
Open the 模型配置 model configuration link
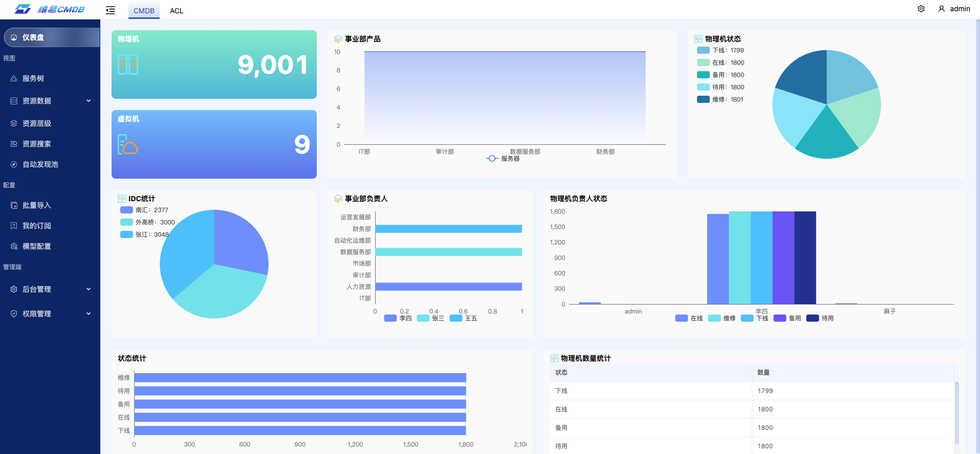point(36,246)
